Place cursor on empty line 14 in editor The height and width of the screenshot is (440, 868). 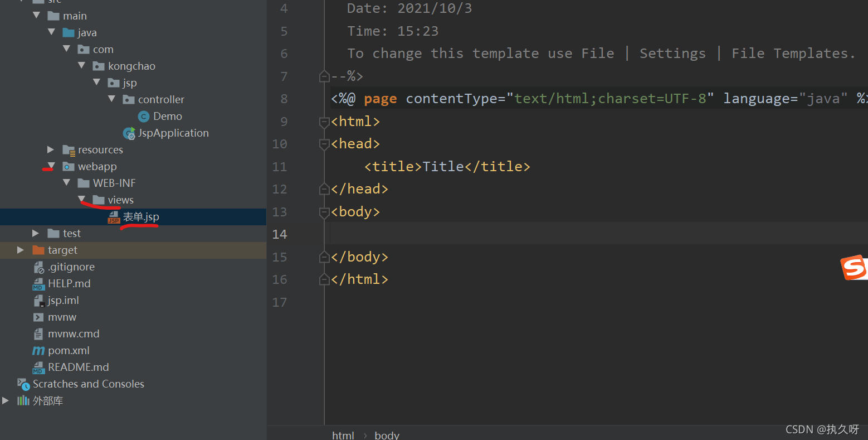click(x=501, y=234)
